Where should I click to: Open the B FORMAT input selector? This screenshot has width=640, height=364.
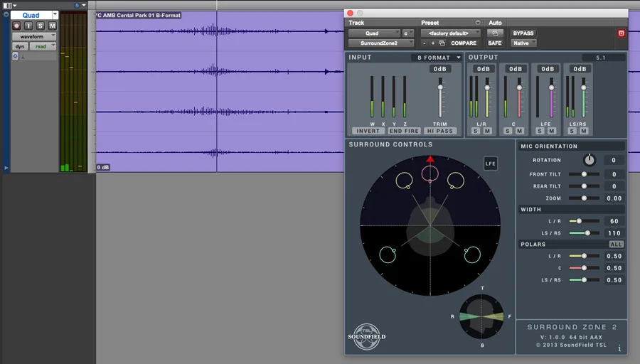tap(437, 58)
